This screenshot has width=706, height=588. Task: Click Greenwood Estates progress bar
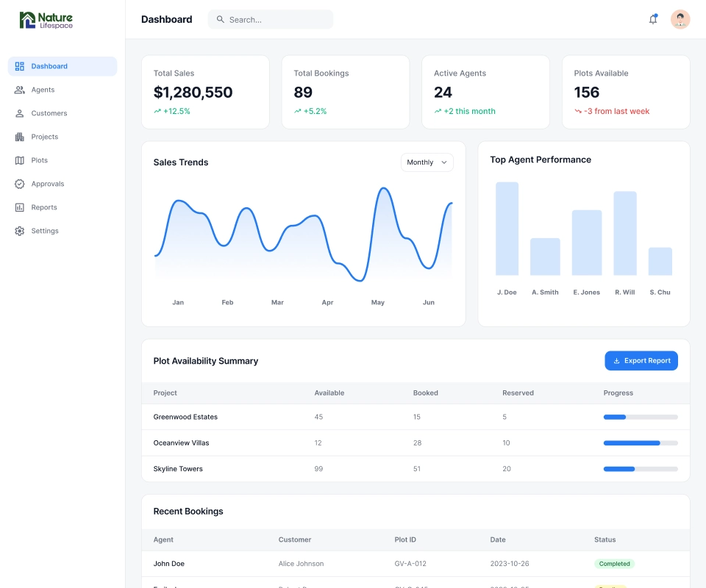[x=641, y=417]
